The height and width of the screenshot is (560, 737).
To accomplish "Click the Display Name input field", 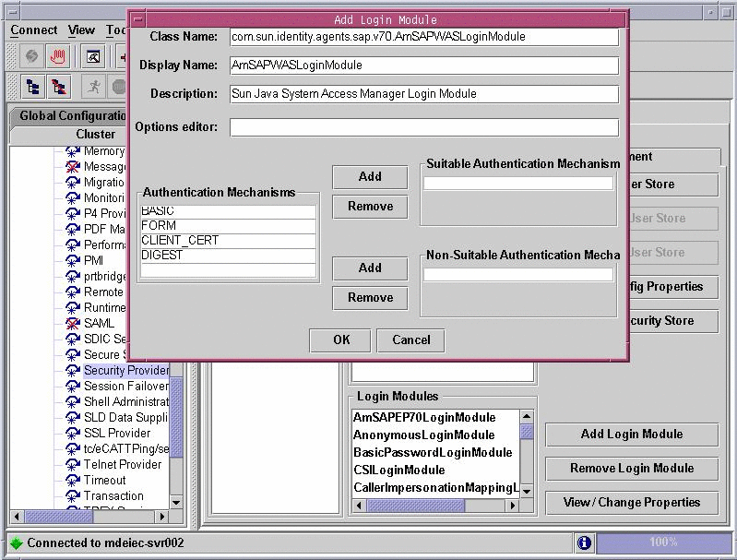I will click(424, 66).
